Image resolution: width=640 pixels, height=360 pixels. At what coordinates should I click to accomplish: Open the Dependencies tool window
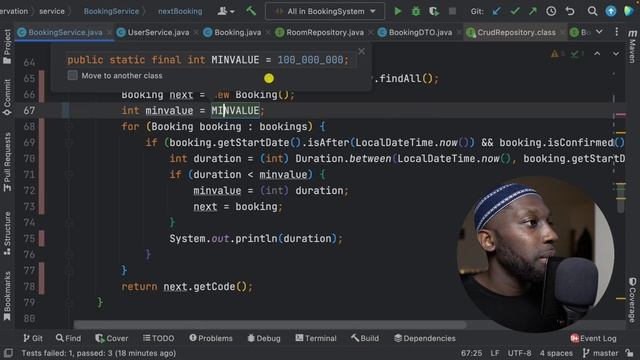[x=425, y=338]
